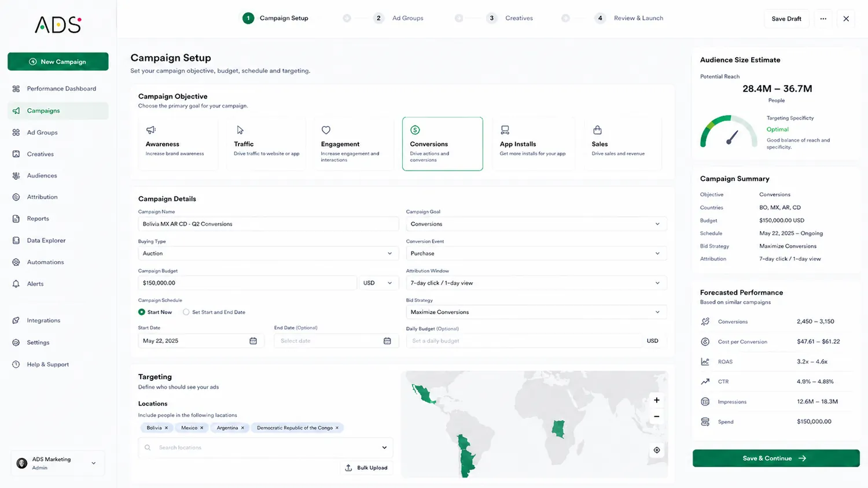Remove Bolivia location tag

166,428
